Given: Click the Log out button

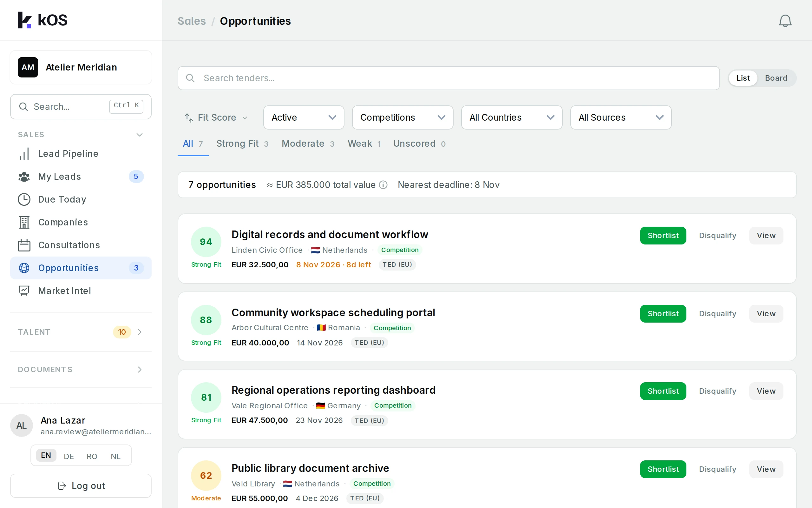Looking at the screenshot, I should (x=81, y=485).
